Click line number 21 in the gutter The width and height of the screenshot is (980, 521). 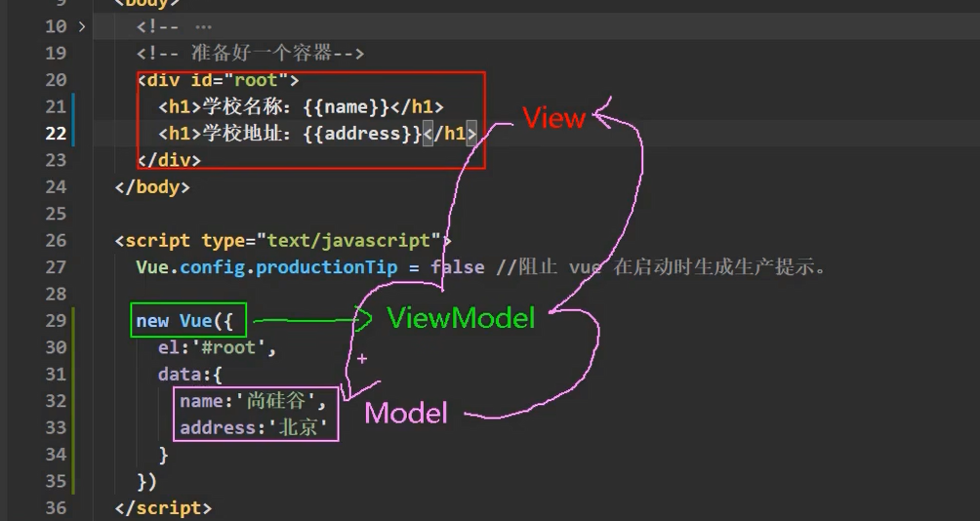[56, 106]
